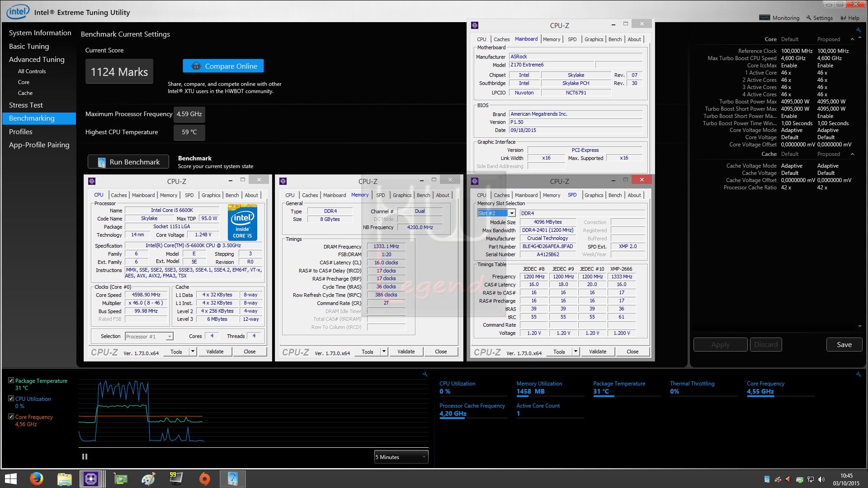Open the paint palette taskbar icon
The height and width of the screenshot is (488, 868).
coord(148,479)
